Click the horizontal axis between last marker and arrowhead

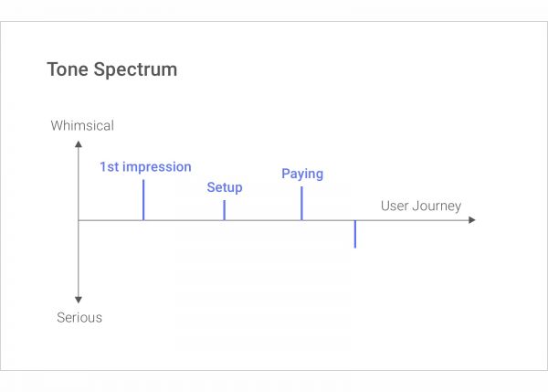(x=411, y=220)
